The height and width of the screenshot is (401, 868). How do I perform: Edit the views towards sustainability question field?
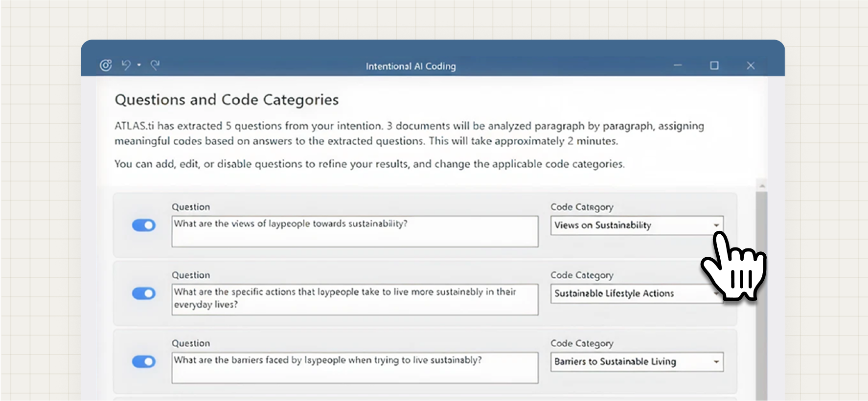click(x=355, y=231)
